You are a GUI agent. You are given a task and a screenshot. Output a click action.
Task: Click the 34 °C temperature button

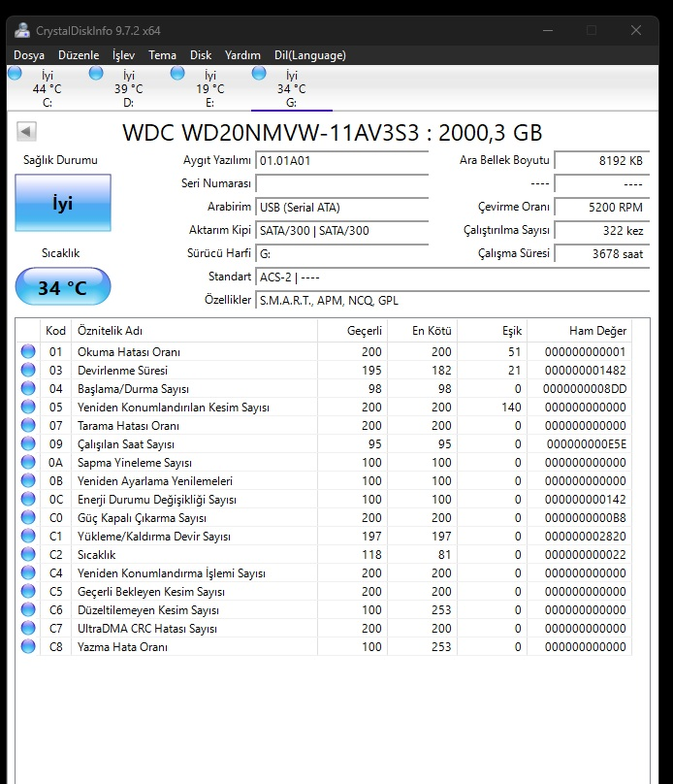[x=63, y=286]
